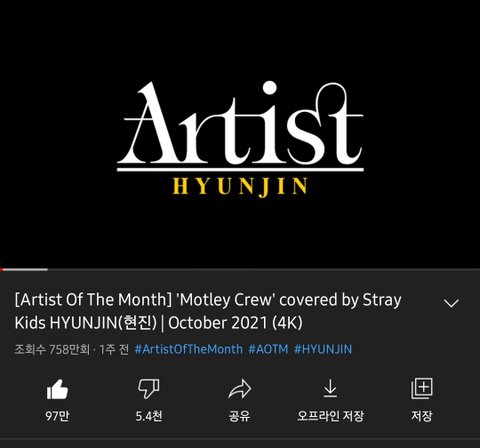Click the 5.4천 dislike count label

point(149,416)
